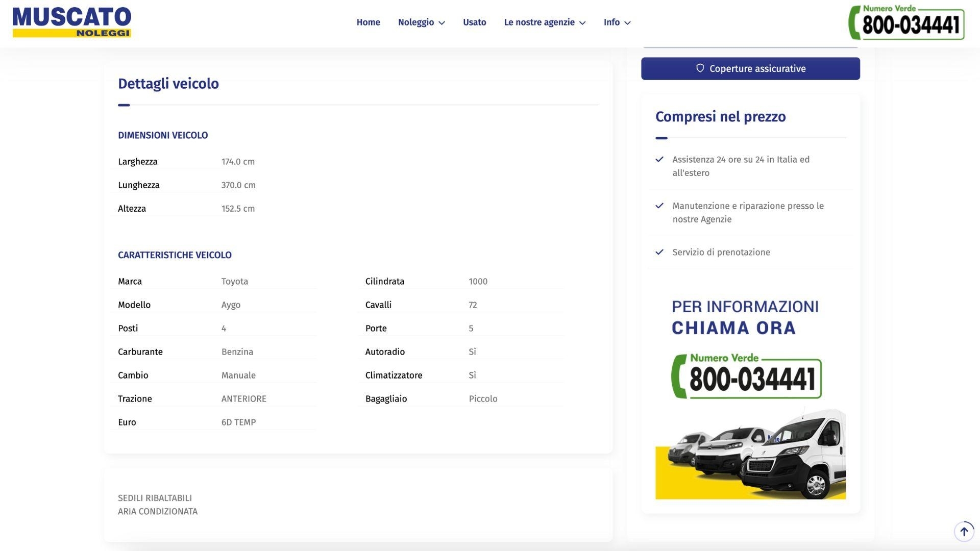Select the Larghezza label
The height and width of the screenshot is (551, 980).
(138, 162)
